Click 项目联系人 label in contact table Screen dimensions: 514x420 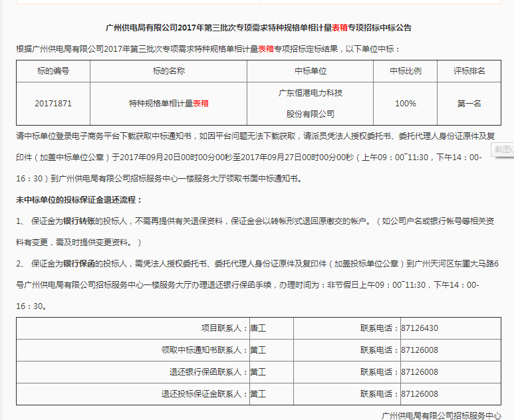tap(223, 328)
